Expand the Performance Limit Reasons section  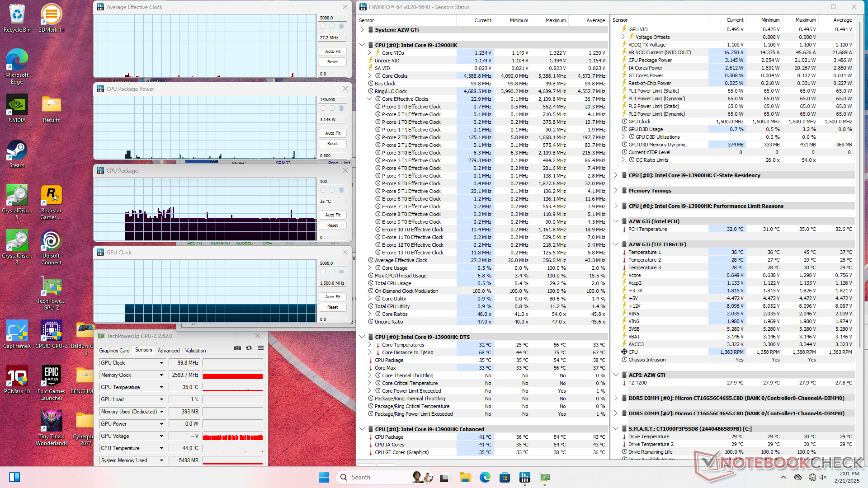coord(616,206)
